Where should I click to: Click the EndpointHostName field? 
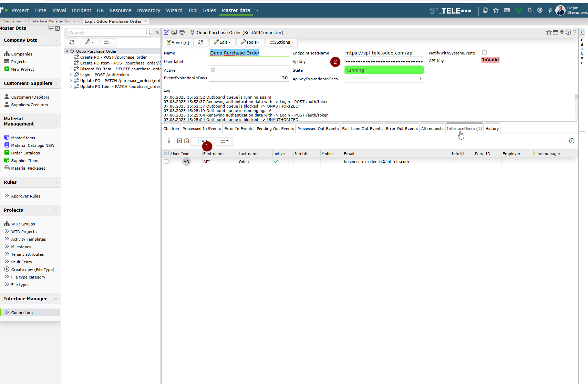384,53
